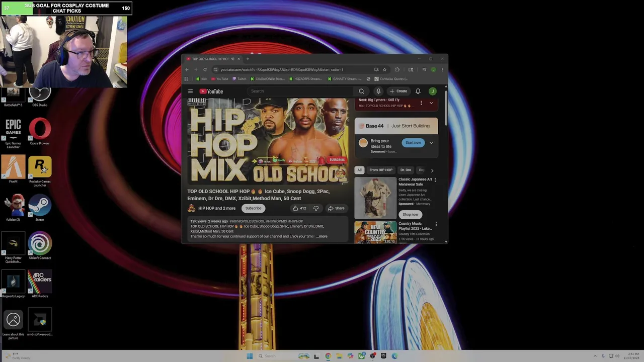Click #HIPHOPOLDSCHOOL hashtag link
Image resolution: width=644 pixels, height=362 pixels.
point(247,221)
